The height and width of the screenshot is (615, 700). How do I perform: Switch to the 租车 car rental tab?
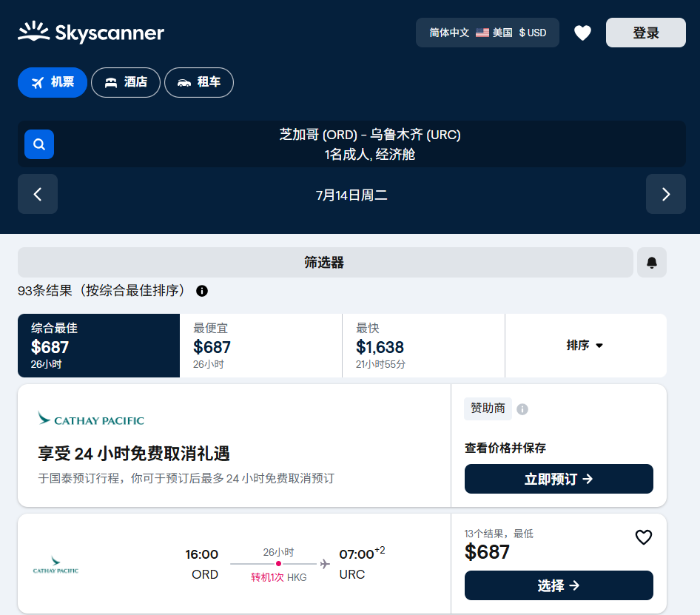(199, 82)
